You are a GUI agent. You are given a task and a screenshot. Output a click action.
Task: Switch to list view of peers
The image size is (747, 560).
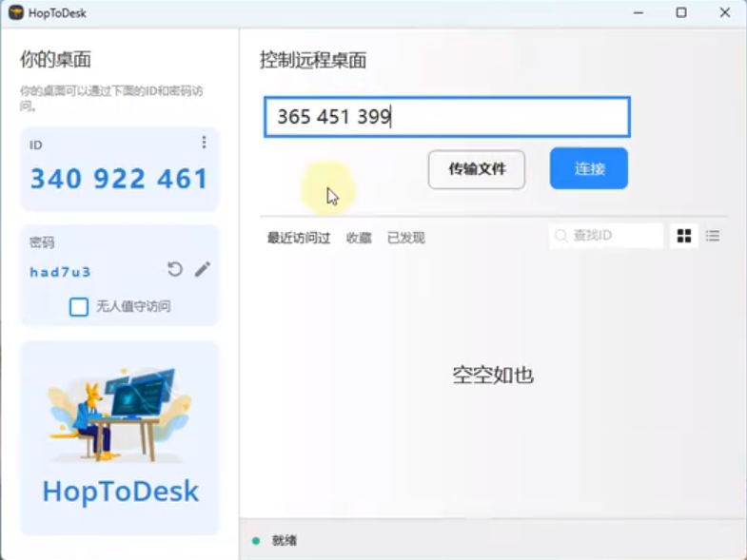(x=713, y=236)
